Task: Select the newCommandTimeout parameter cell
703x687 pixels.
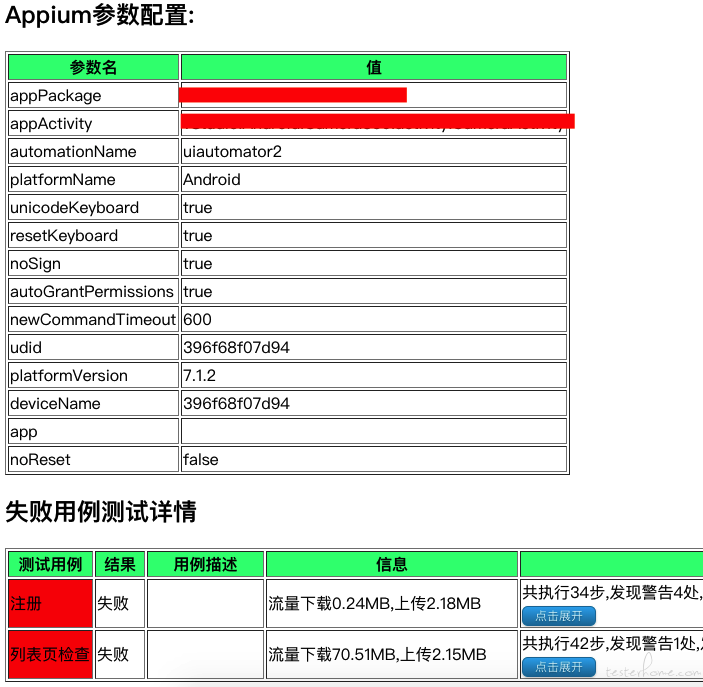Action: [x=93, y=319]
